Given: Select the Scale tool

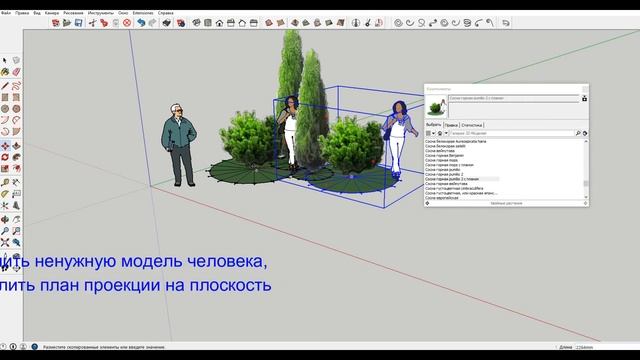Looking at the screenshot, I should tap(5, 169).
